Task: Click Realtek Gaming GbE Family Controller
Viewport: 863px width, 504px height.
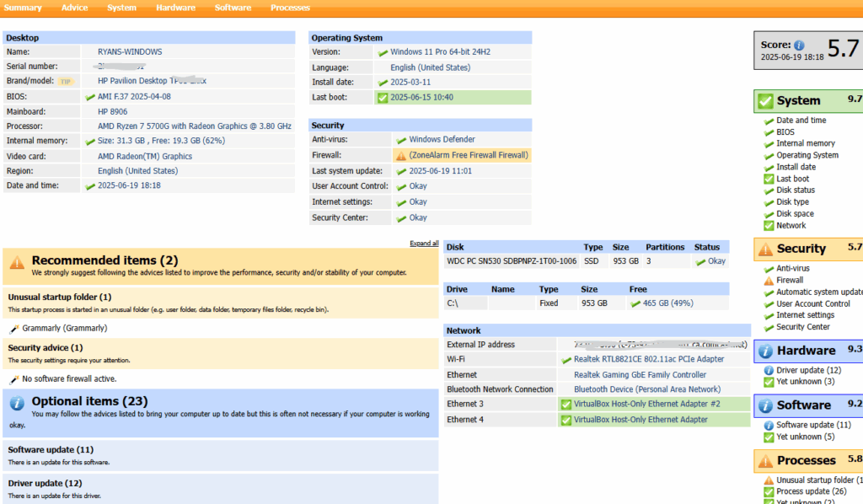Action: click(x=641, y=375)
